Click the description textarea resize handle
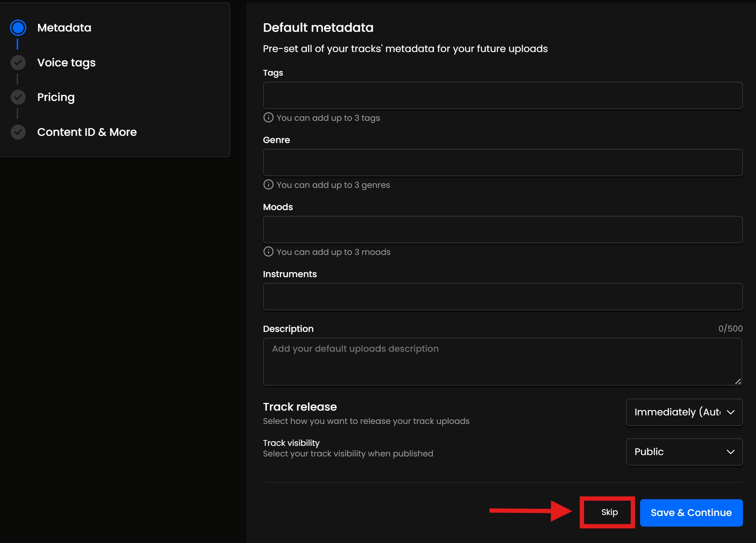Image resolution: width=756 pixels, height=543 pixels. (738, 381)
